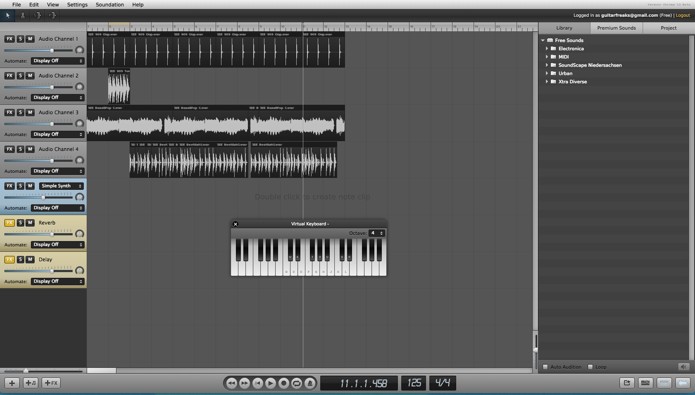Click the share/export button in bottom bar
Screen dimensions: 695x395
pyautogui.click(x=627, y=383)
